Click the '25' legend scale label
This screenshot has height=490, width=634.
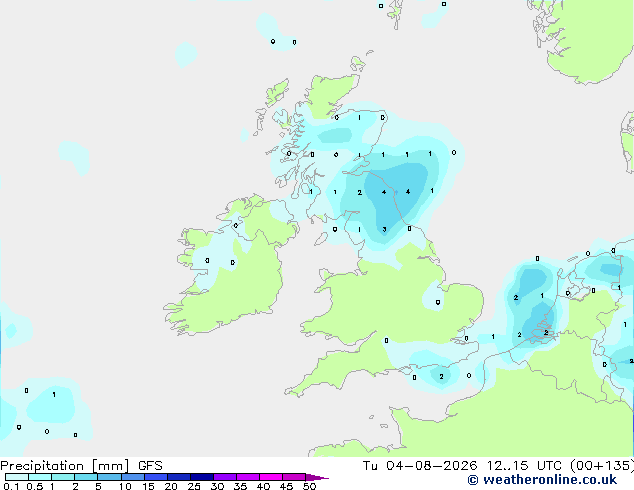(194, 486)
